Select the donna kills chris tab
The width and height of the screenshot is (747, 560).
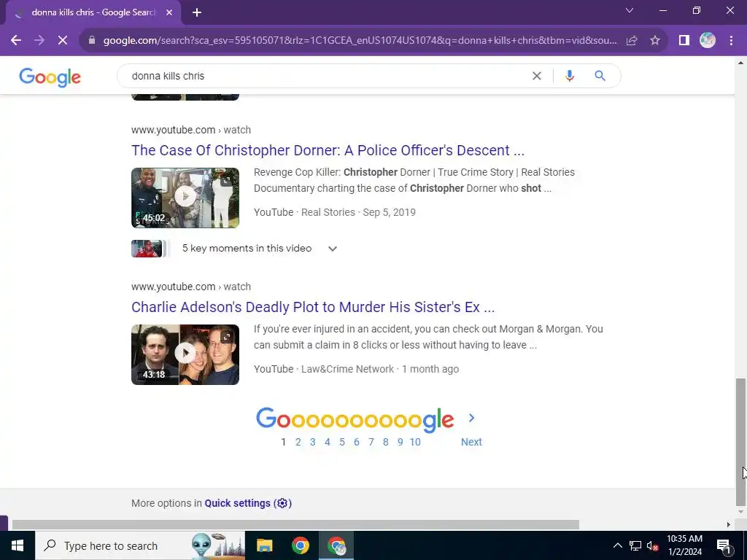pos(93,13)
